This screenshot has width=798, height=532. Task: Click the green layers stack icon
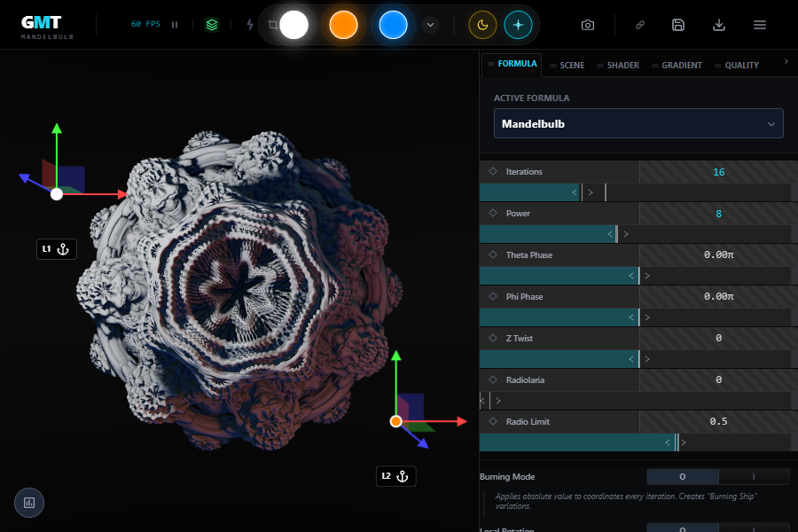212,25
